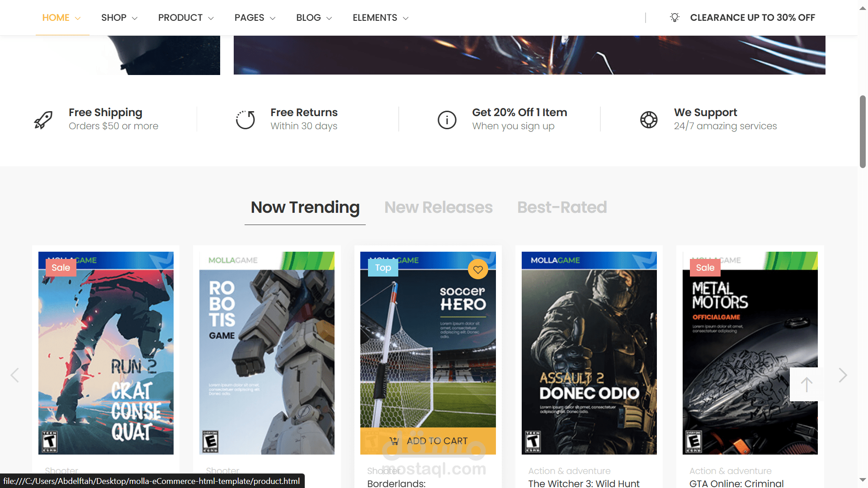Image resolution: width=868 pixels, height=488 pixels.
Task: Click the scroll-to-top arrow button
Action: 807,385
